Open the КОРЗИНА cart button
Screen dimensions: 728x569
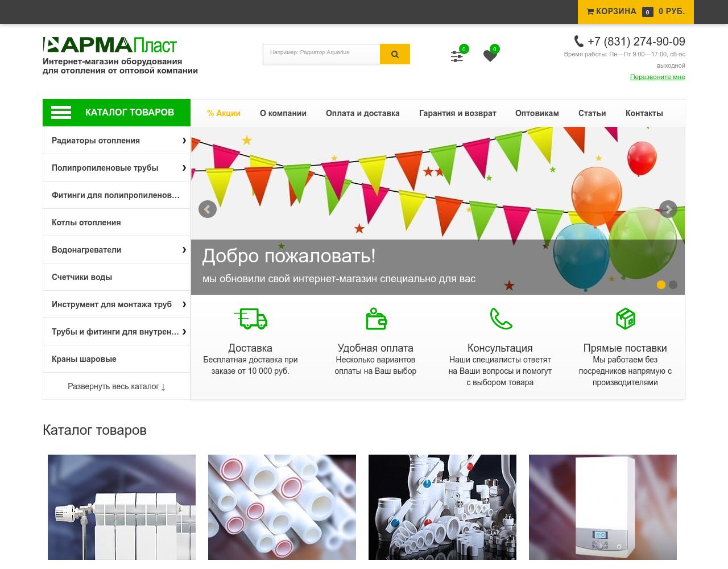[x=636, y=11]
